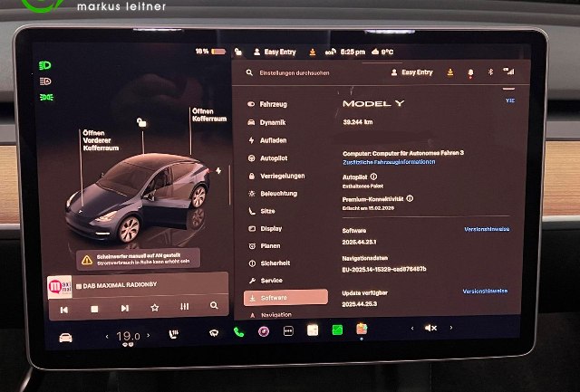
Task: Open the all apps three-dots icon
Action: coord(288,330)
